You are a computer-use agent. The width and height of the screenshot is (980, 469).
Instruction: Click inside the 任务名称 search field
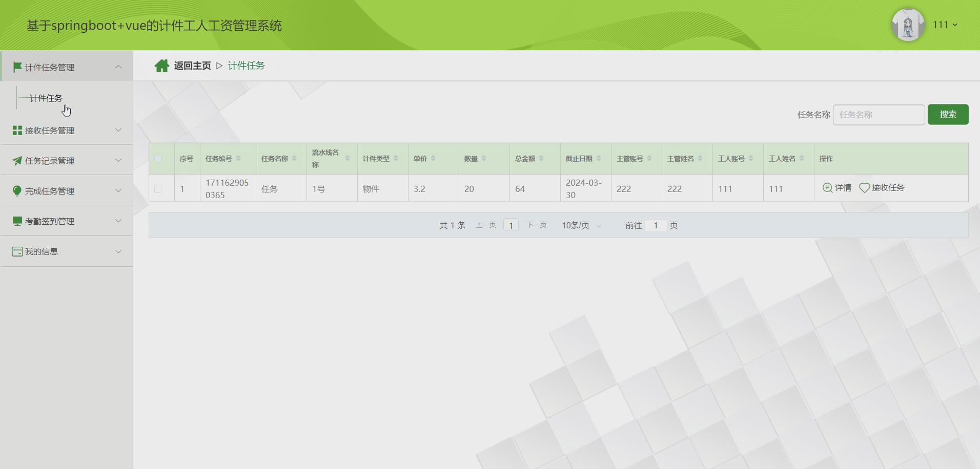(x=879, y=115)
